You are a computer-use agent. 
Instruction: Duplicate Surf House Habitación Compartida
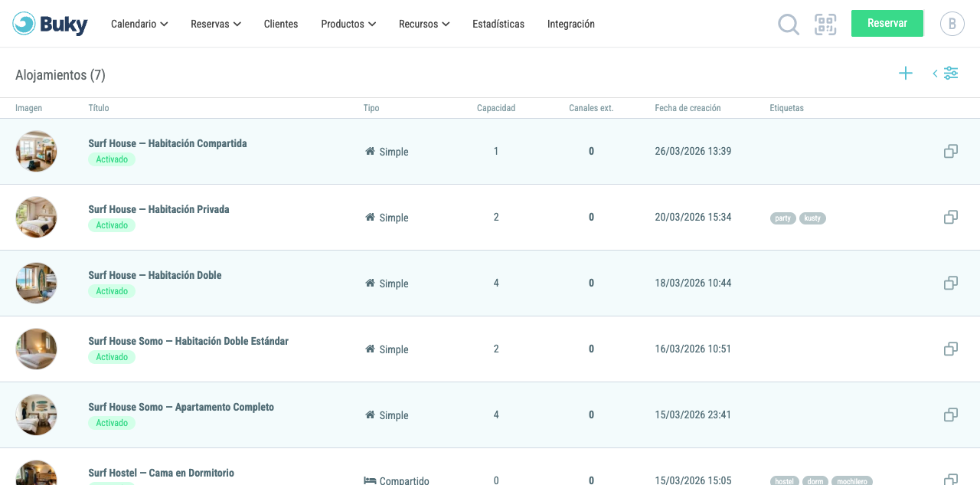point(951,152)
